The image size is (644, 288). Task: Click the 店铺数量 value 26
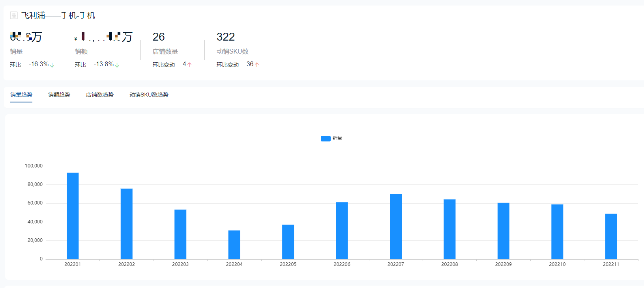tap(159, 37)
